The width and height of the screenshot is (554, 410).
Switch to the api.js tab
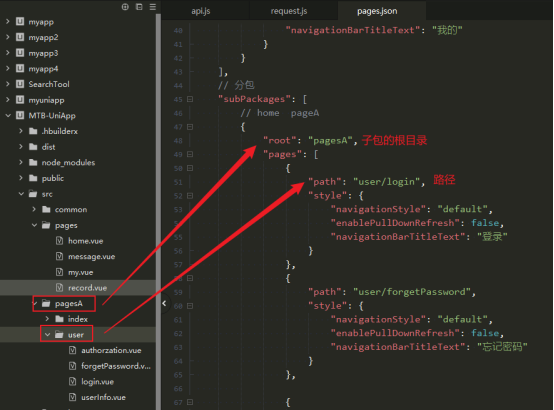click(x=201, y=11)
